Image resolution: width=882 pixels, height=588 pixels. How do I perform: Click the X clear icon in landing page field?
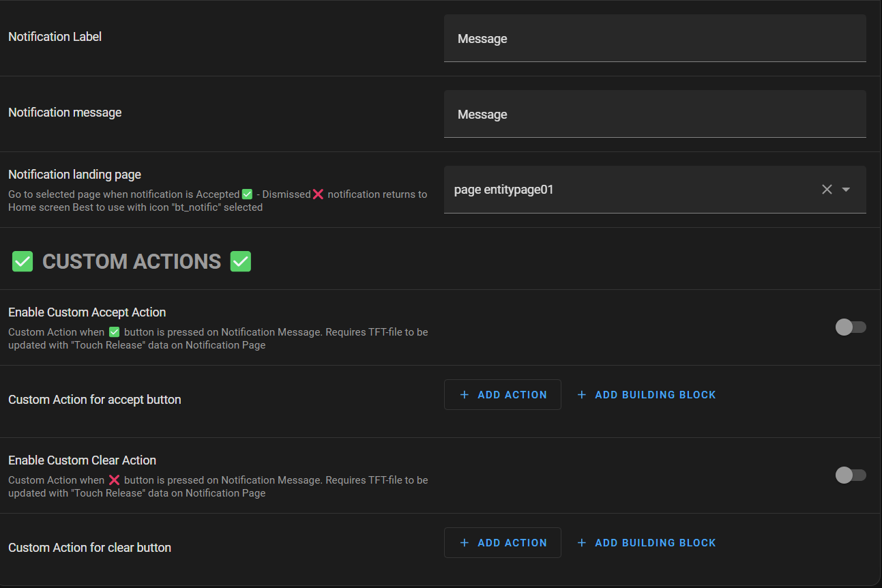(827, 189)
